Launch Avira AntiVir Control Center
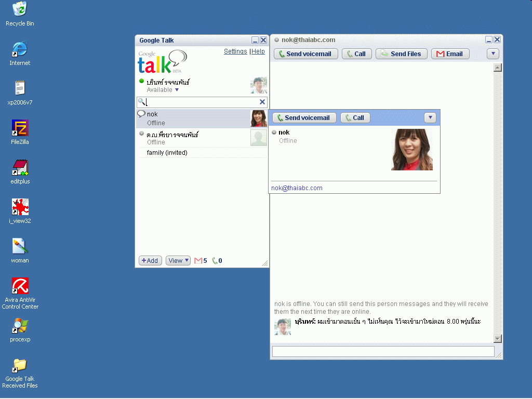 [20, 286]
